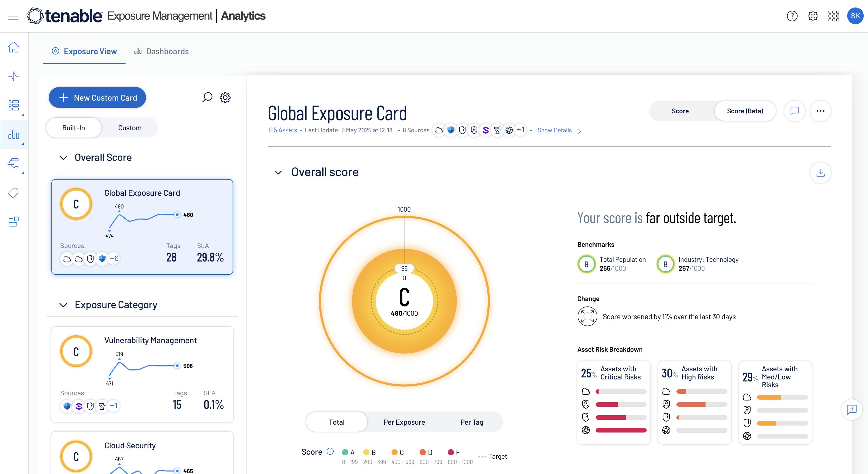Collapse the Overall score main panel
The height and width of the screenshot is (474, 868).
pos(278,172)
